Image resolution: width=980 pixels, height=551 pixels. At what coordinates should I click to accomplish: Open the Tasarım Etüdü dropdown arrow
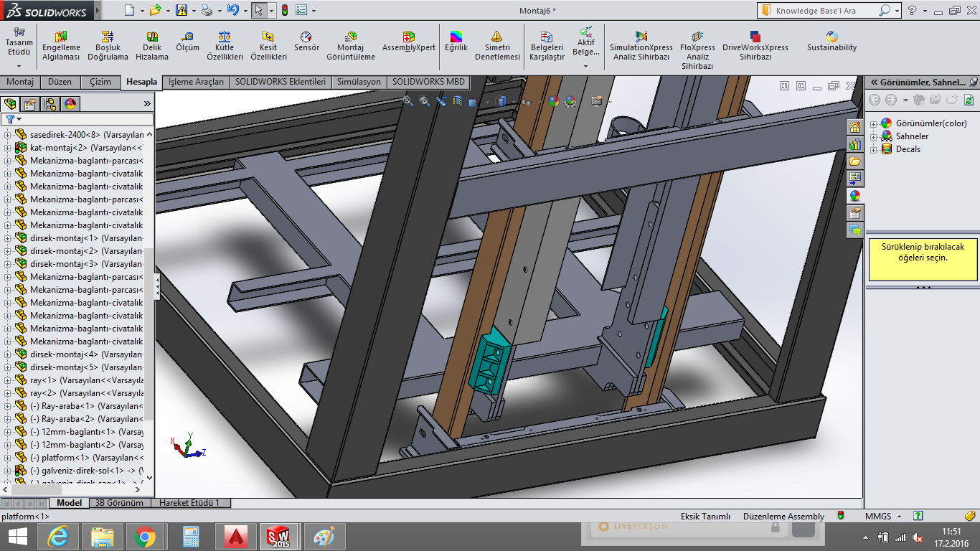pyautogui.click(x=19, y=66)
